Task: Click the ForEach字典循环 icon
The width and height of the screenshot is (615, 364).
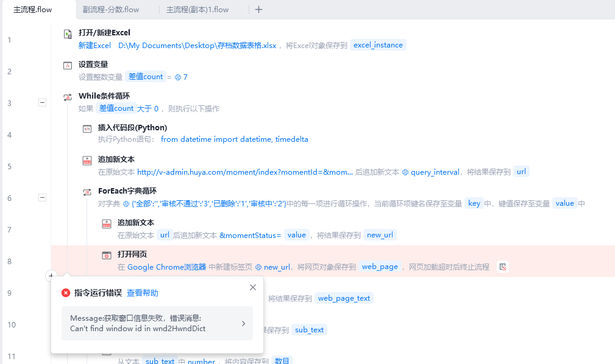Action: coord(87,192)
